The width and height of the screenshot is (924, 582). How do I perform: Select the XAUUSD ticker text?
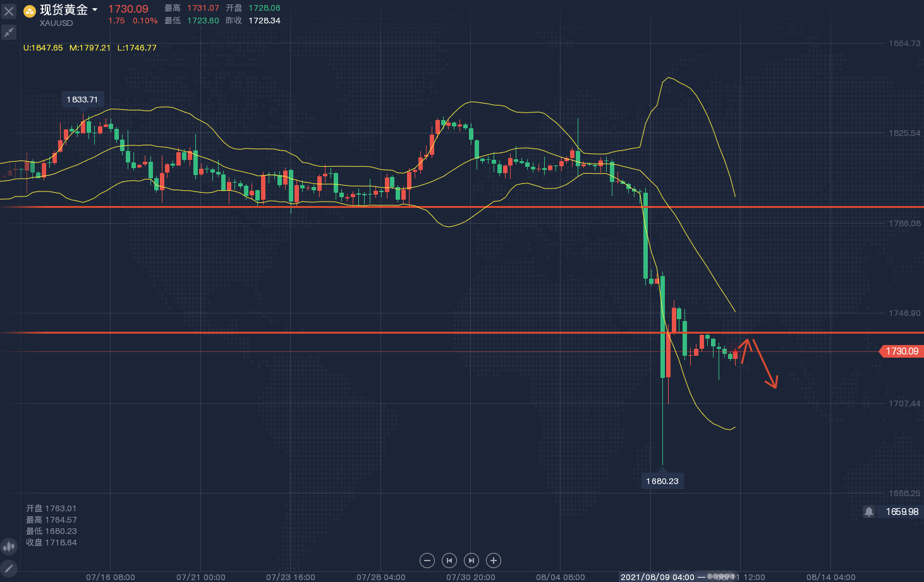pyautogui.click(x=56, y=23)
